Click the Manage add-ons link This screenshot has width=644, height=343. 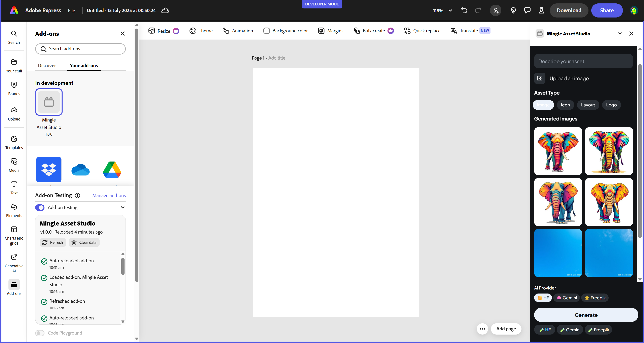click(109, 196)
